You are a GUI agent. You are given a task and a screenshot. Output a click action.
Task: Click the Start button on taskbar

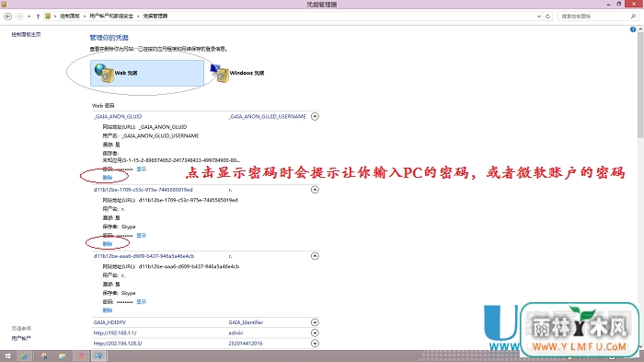click(7, 356)
